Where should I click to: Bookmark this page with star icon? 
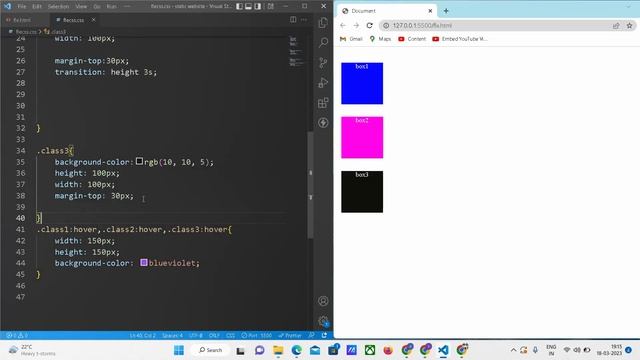pos(629,26)
